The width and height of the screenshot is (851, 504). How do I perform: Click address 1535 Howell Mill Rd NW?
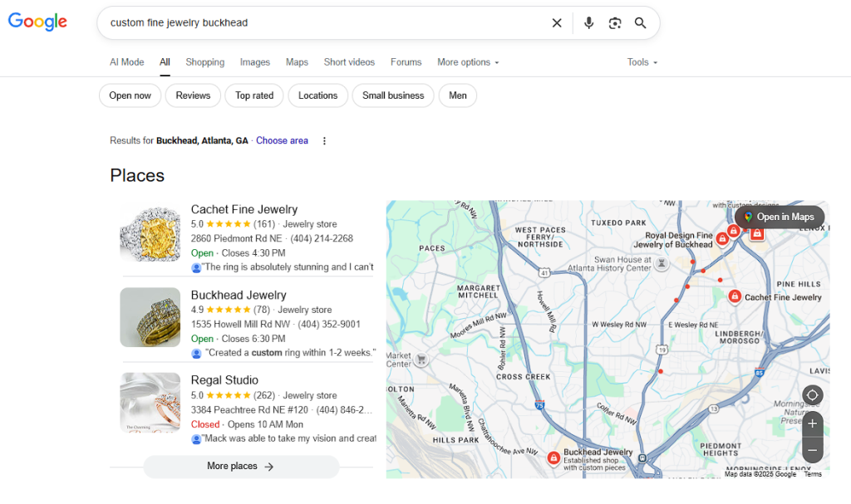[240, 325]
